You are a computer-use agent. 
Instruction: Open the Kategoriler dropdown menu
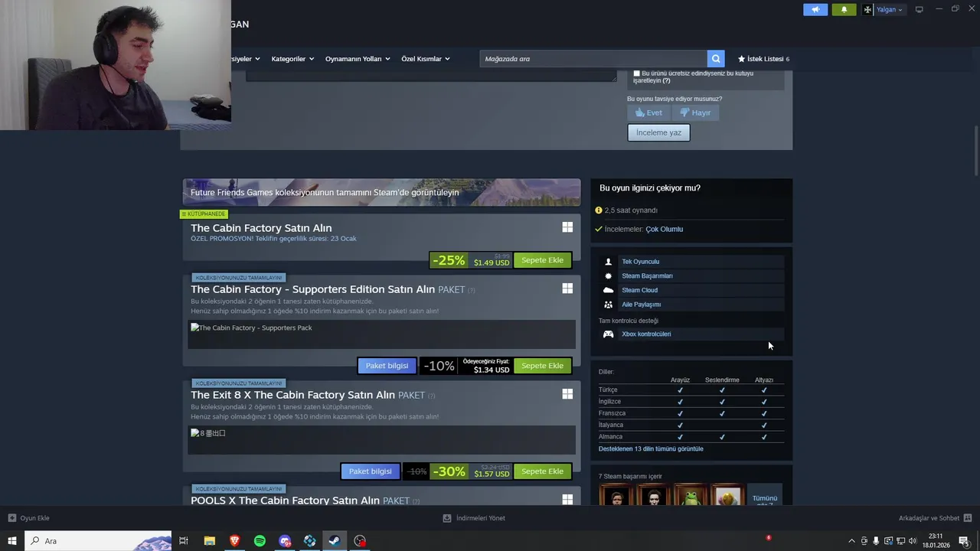[292, 59]
